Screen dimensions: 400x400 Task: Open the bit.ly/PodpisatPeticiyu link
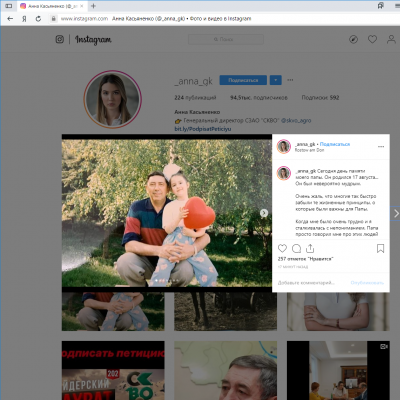[203, 129]
